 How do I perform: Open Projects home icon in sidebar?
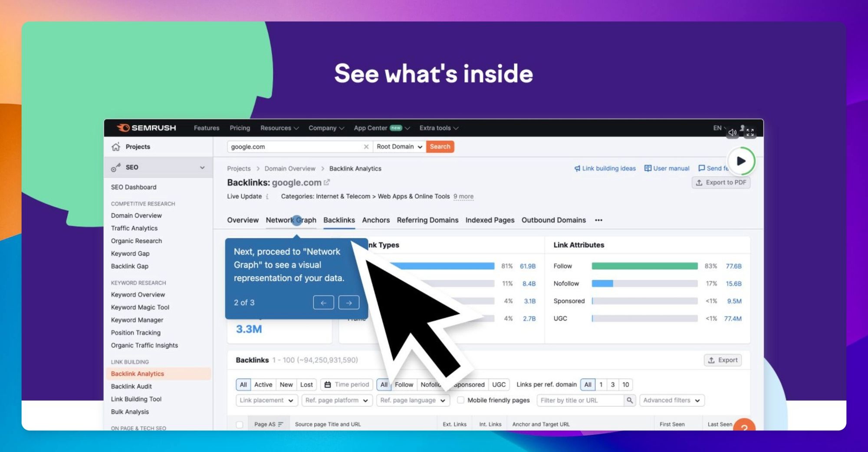(116, 147)
